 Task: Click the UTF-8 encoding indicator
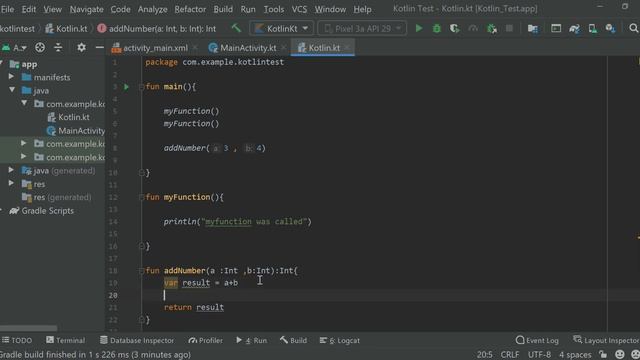[x=539, y=354]
